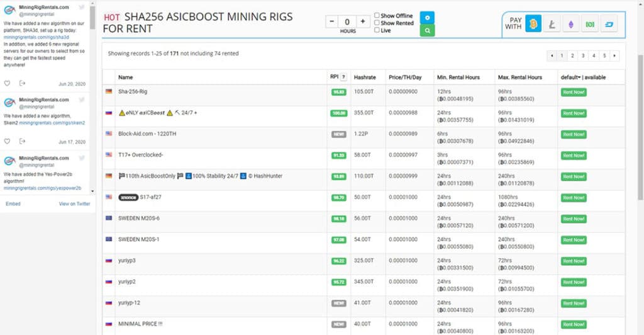Click the RPI help question mark icon

coord(343,77)
